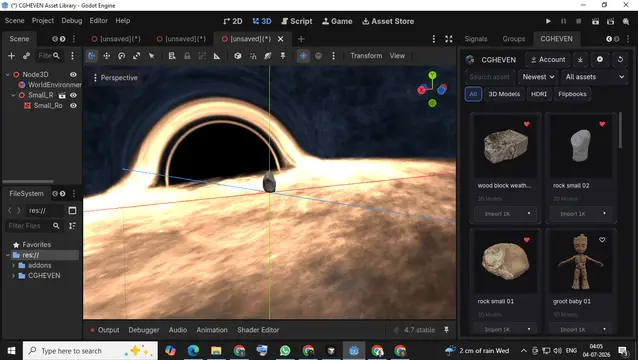Expand the CGHEVEN folder

tap(13, 275)
